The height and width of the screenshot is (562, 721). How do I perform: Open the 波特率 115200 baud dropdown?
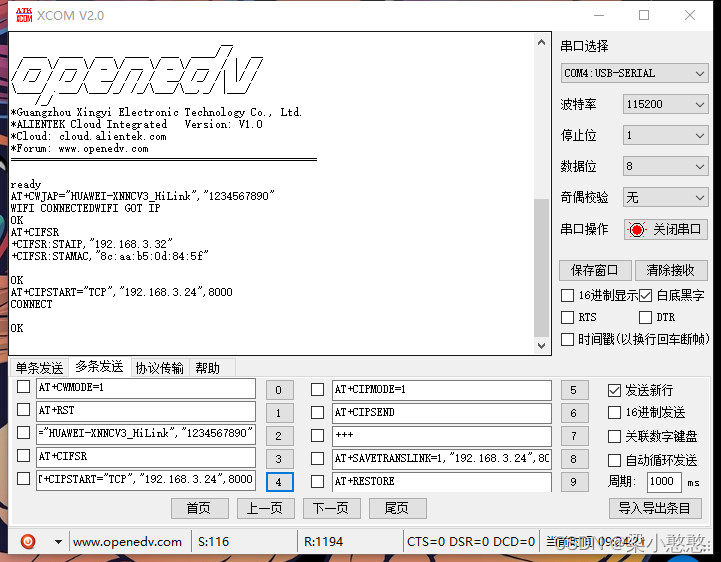coord(665,105)
